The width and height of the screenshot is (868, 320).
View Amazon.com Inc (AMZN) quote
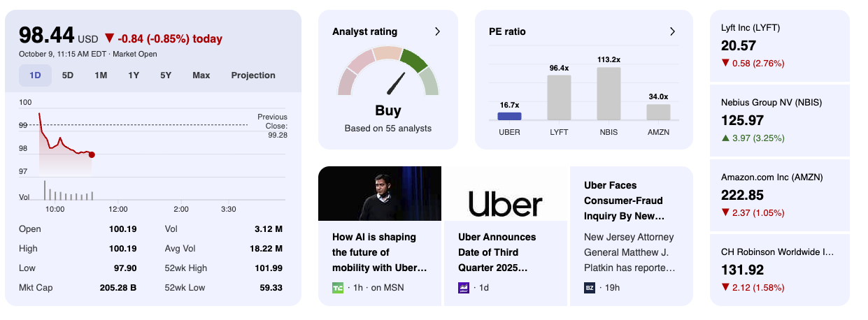[780, 196]
